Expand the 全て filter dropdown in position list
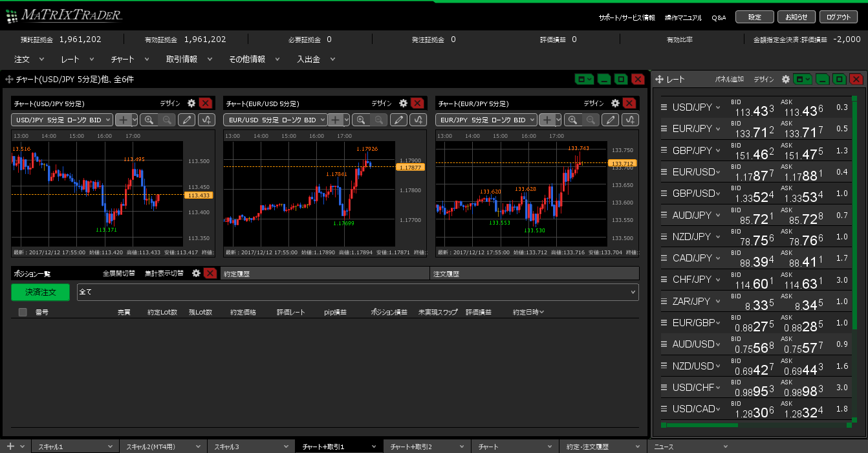Viewport: 868px width, 453px height. [358, 292]
